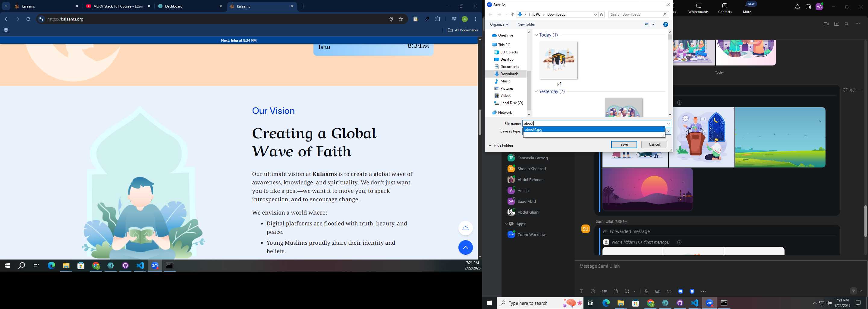Image resolution: width=868 pixels, height=309 pixels.
Task: Open the emoji picker in message composer
Action: [x=593, y=291]
